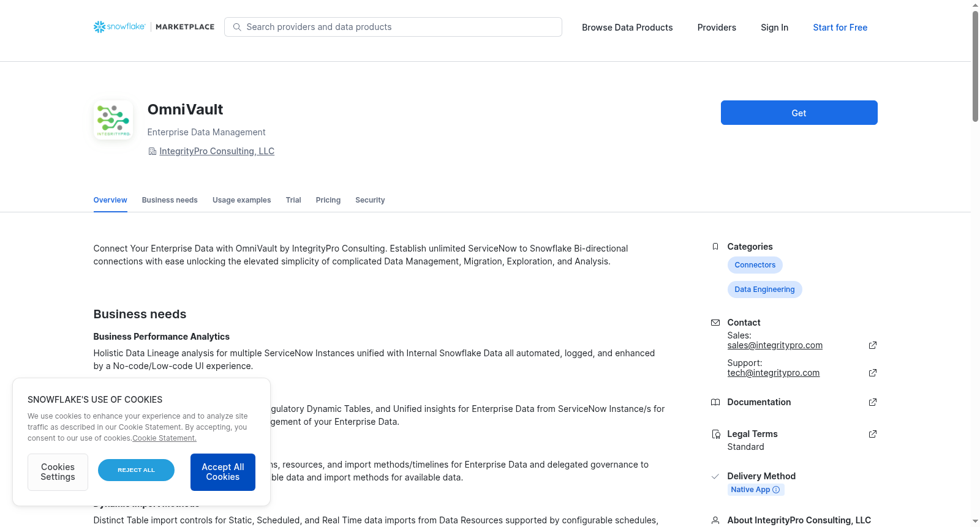Click the Native App badge
980x527 pixels.
(x=756, y=490)
